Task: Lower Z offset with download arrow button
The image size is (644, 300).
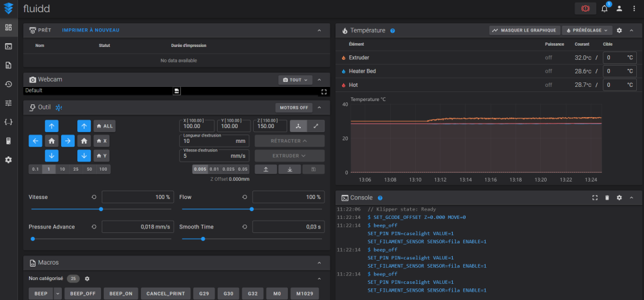Action: coord(290,169)
